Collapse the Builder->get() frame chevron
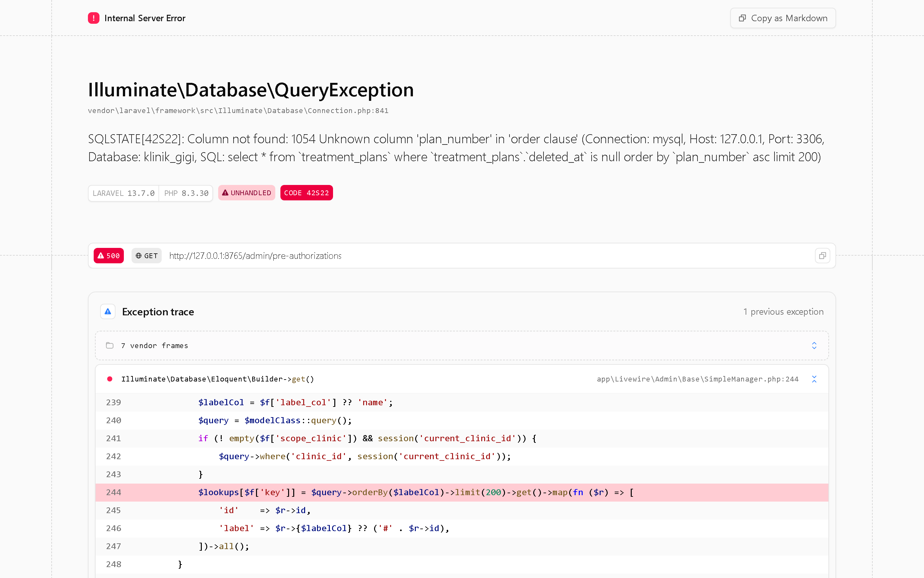 pyautogui.click(x=814, y=379)
